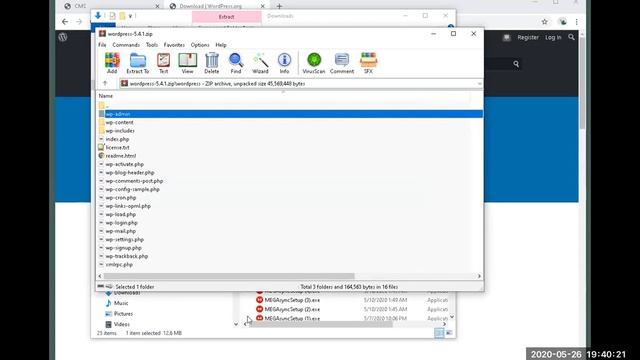This screenshot has width=640, height=360.
Task: Click the Name column header
Action: click(106, 96)
